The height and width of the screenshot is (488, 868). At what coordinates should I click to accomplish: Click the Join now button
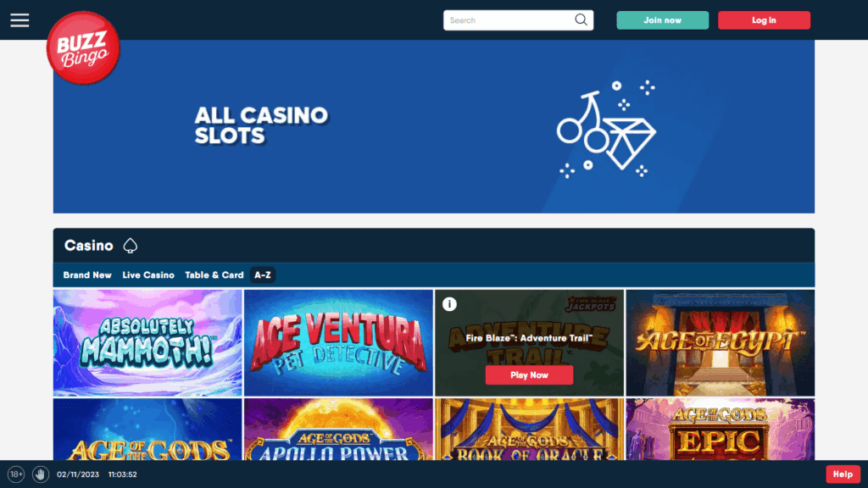(x=663, y=20)
